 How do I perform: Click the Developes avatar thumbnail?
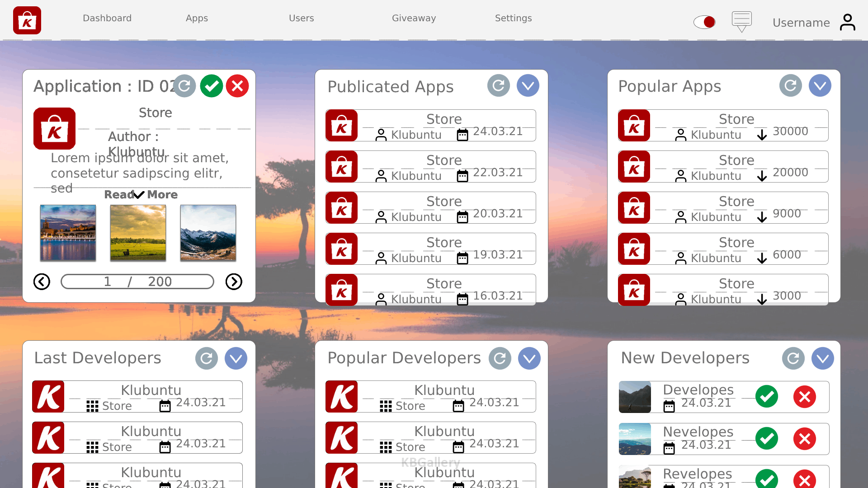(x=635, y=397)
